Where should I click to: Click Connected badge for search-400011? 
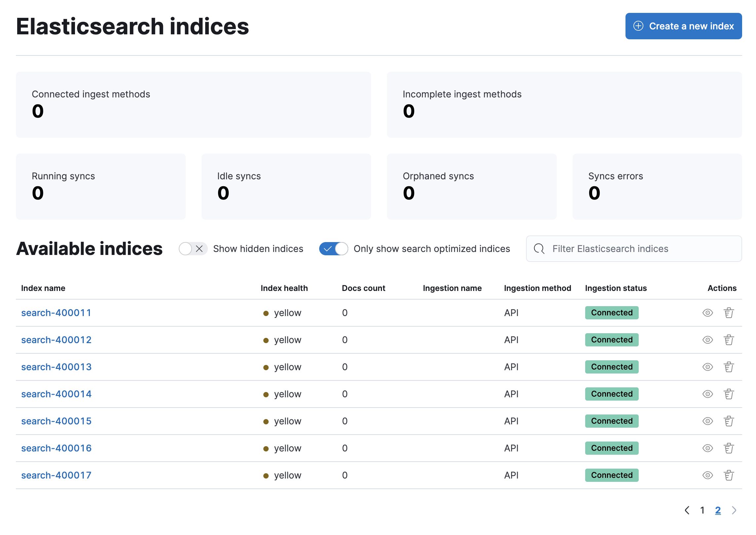pyautogui.click(x=612, y=313)
